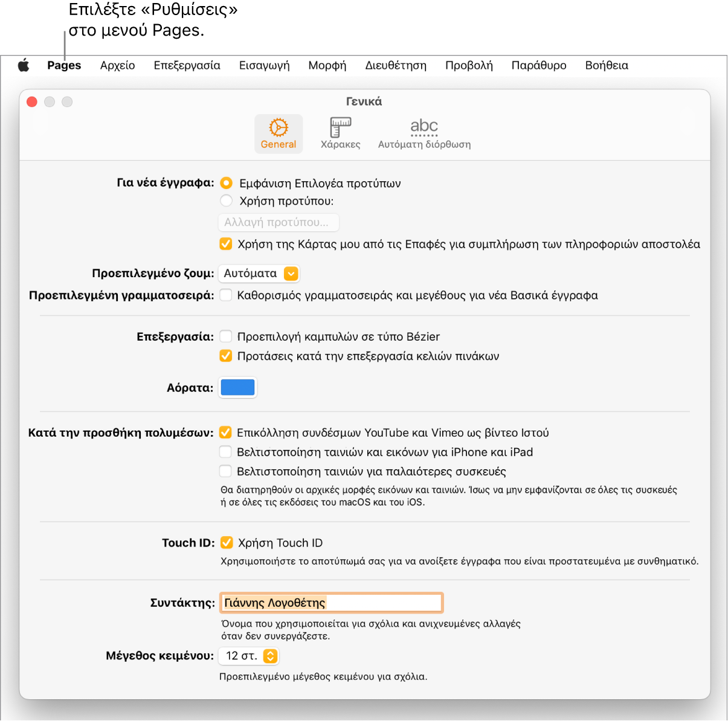The height and width of the screenshot is (721, 728).
Task: Enable Βελτιστοποίηση ταινιών για παλαιότερες συσκευές
Action: click(225, 471)
